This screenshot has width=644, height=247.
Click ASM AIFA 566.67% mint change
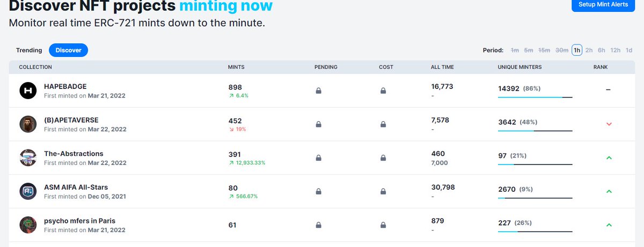[243, 196]
